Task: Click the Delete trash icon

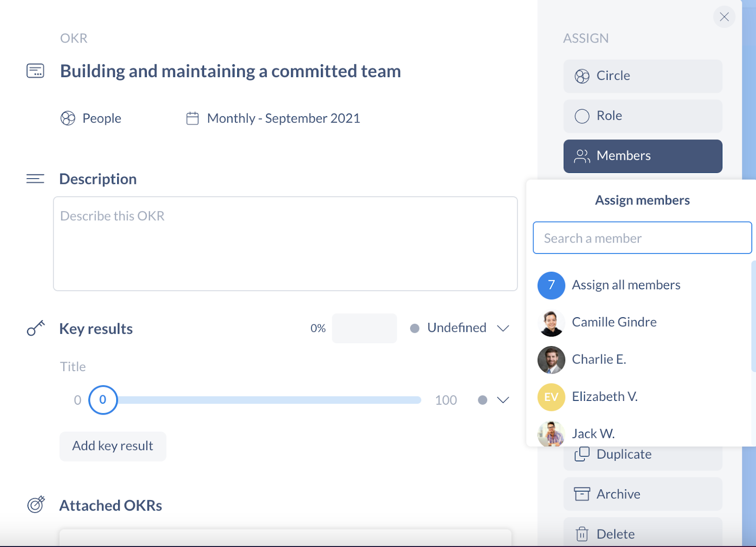Action: click(x=582, y=534)
